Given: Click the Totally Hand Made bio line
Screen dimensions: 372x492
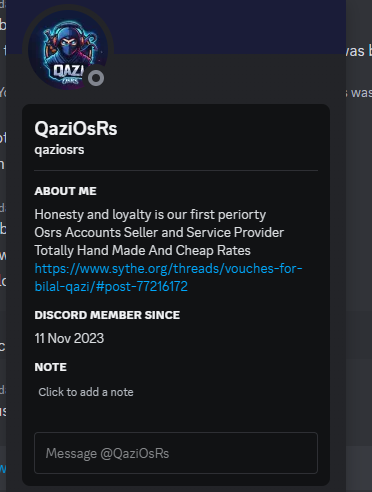Looking at the screenshot, I should tap(142, 251).
